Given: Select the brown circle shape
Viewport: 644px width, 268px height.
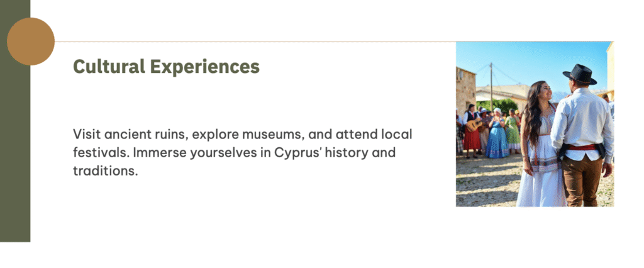Looking at the screenshot, I should click(31, 42).
